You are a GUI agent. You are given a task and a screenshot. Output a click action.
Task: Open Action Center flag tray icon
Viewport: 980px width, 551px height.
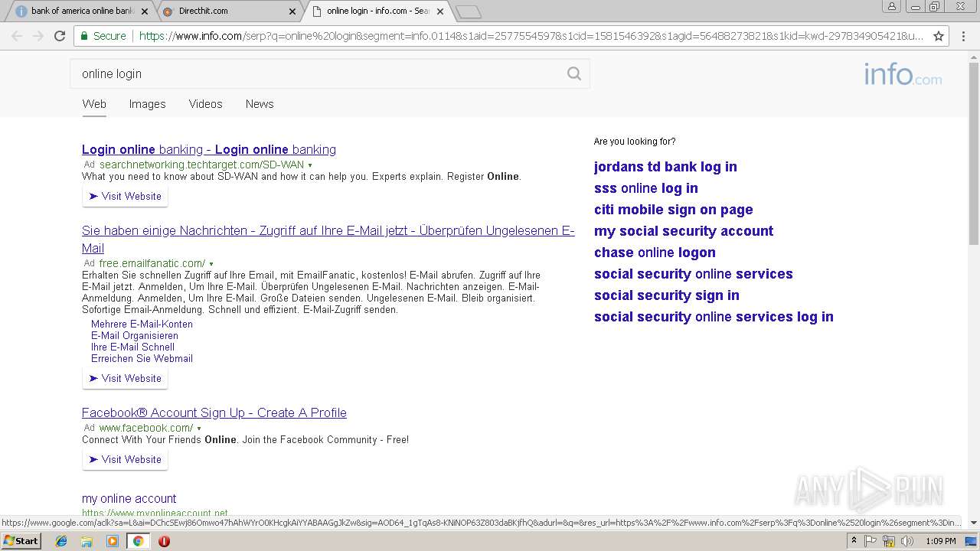tap(871, 541)
